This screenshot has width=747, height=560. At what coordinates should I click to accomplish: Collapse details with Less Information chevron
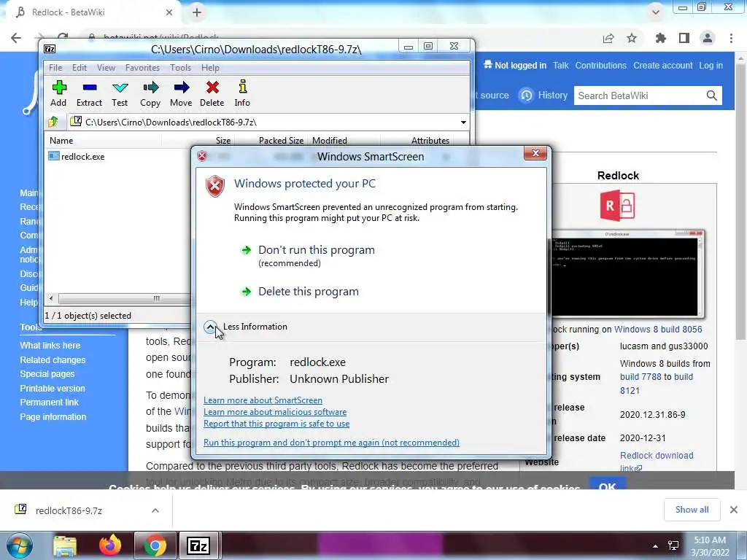pyautogui.click(x=210, y=327)
